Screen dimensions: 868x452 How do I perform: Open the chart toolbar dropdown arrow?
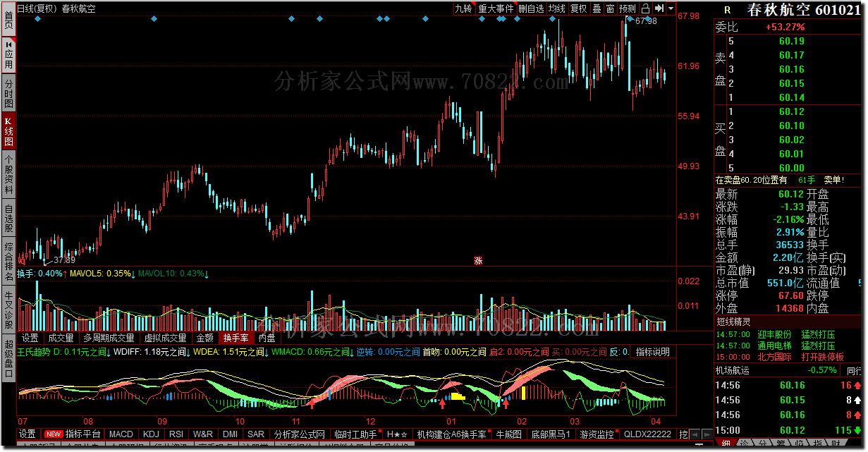[x=669, y=8]
